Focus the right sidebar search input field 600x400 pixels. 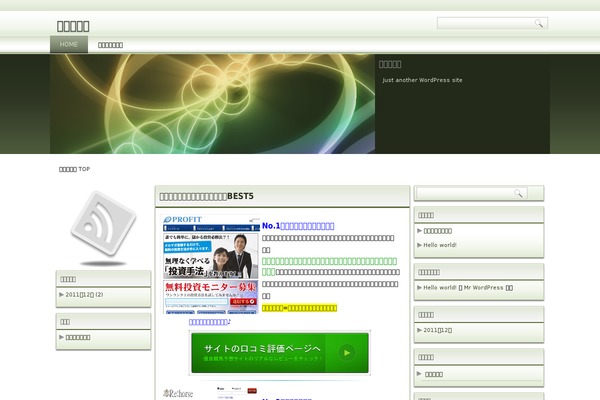pyautogui.click(x=465, y=193)
